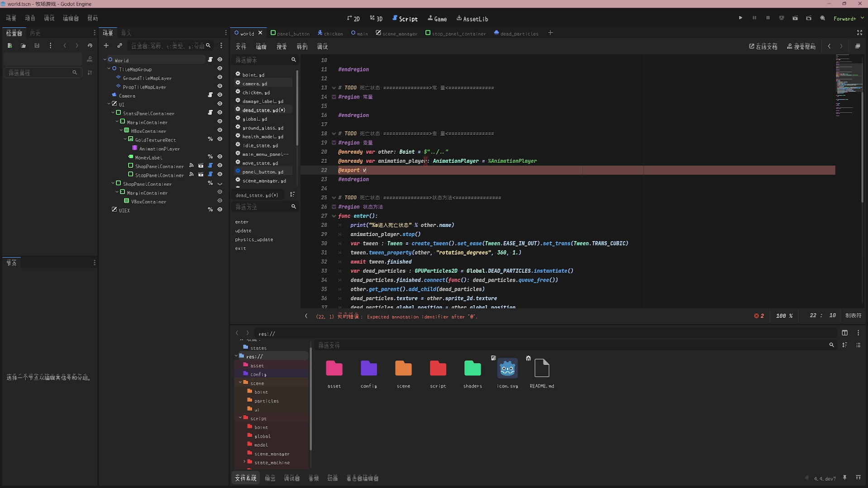Toggle the file system split view icon
868x488 pixels.
tap(844, 333)
